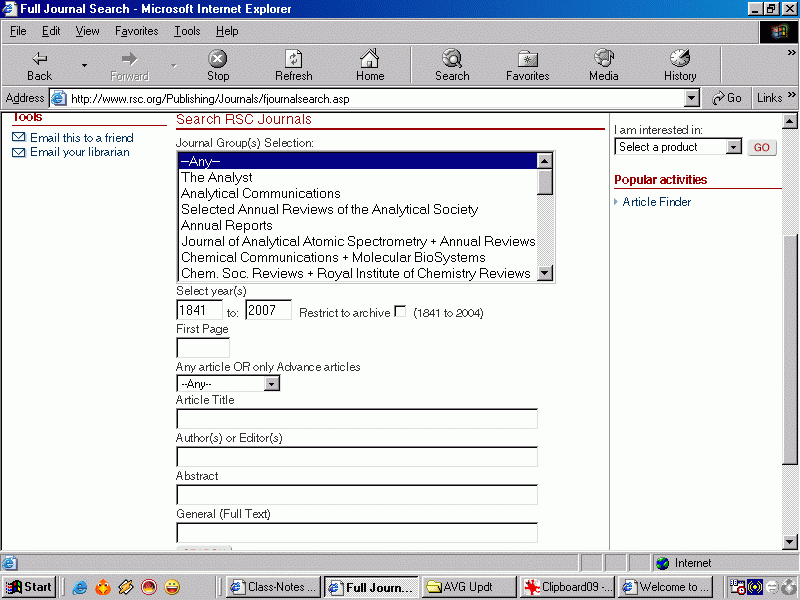Click the Author(s) or Editor(s) input field
Image resolution: width=800 pixels, height=600 pixels.
357,457
